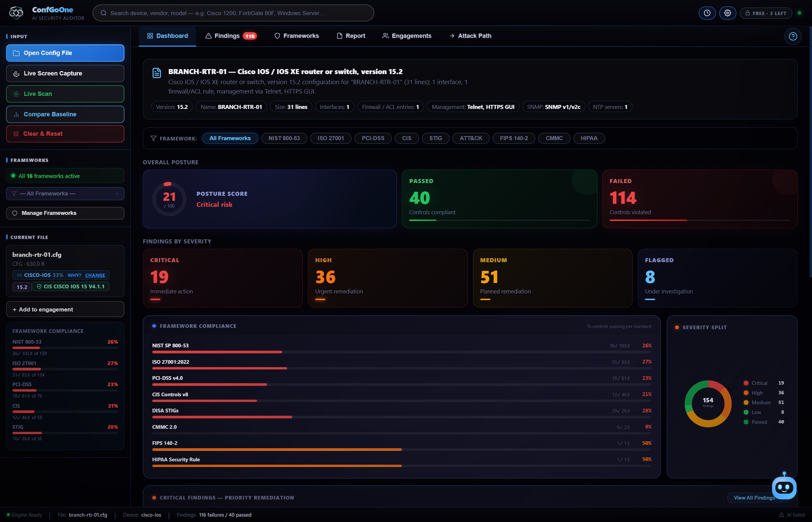Image resolution: width=812 pixels, height=522 pixels.
Task: Open the Engagements tab
Action: 407,36
